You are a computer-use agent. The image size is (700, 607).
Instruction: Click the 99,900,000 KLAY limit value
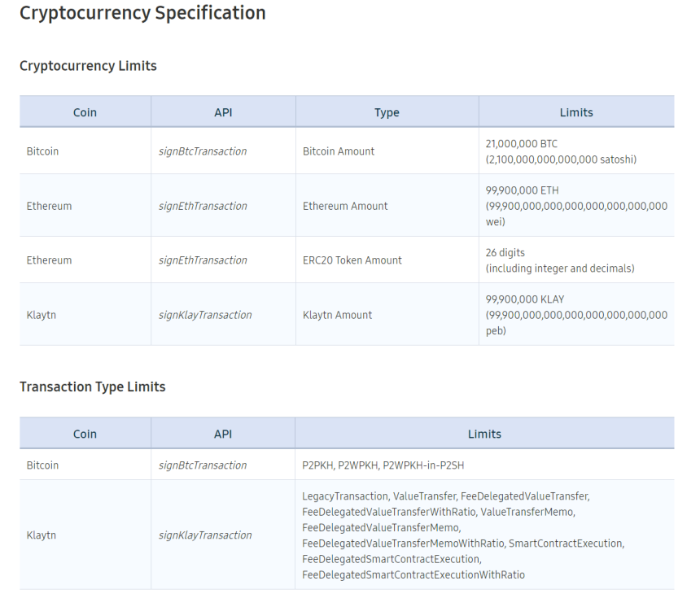[525, 299]
